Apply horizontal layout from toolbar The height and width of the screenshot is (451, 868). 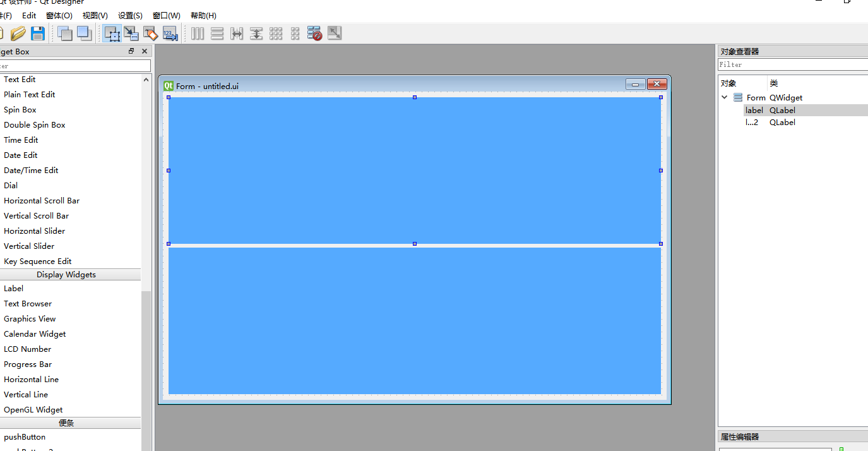click(x=198, y=33)
